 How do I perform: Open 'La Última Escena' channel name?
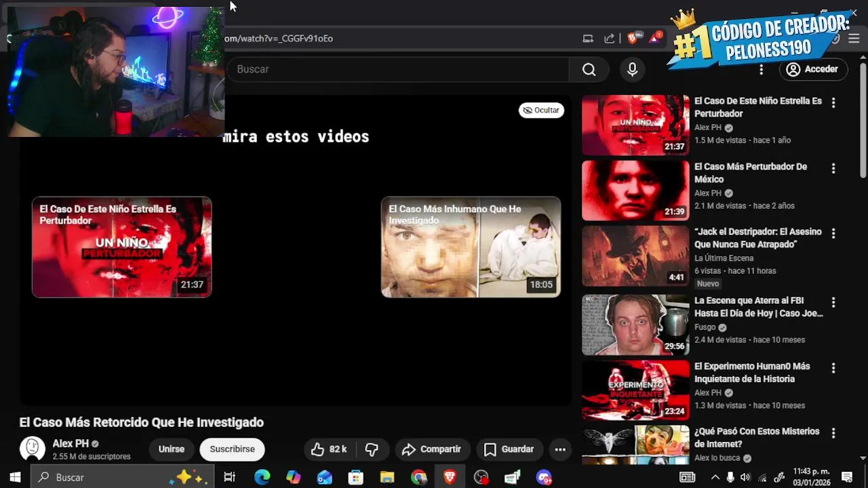pos(724,258)
